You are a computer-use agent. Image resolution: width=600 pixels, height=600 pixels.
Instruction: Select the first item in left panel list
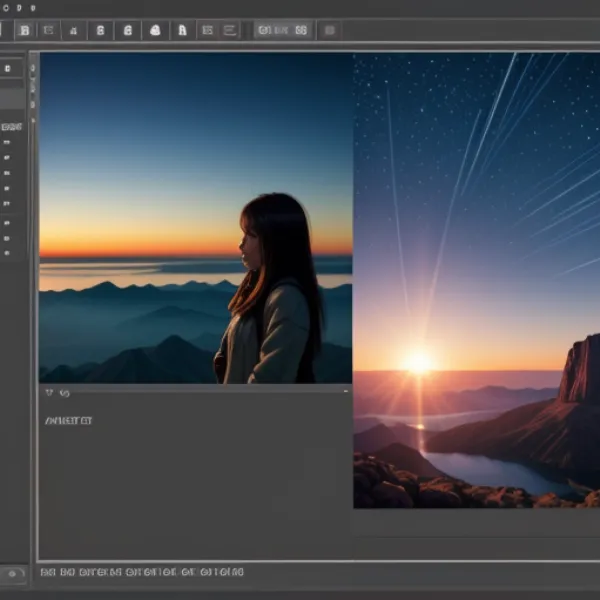[x=8, y=143]
